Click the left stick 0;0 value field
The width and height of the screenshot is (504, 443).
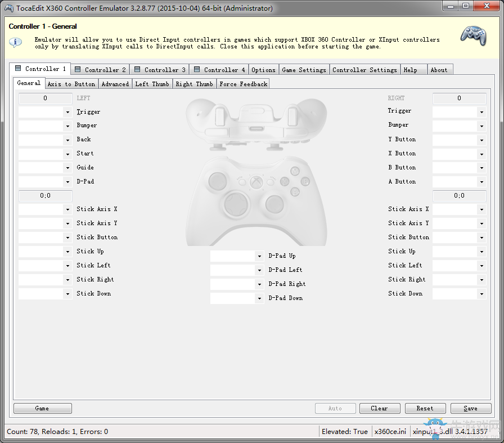point(46,195)
